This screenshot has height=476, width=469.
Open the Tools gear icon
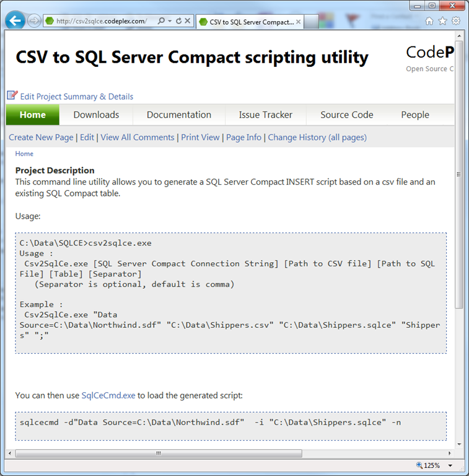(456, 20)
